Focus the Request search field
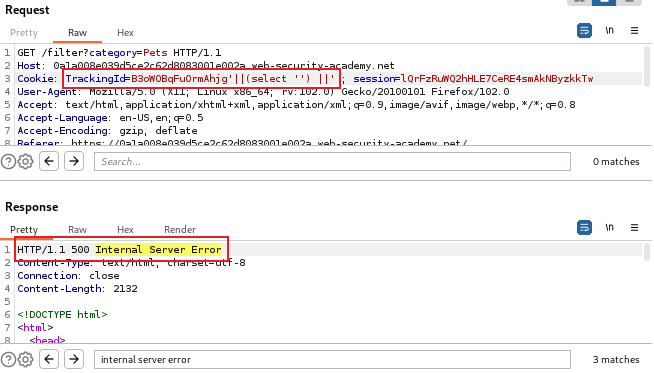654x373 pixels. tap(332, 161)
